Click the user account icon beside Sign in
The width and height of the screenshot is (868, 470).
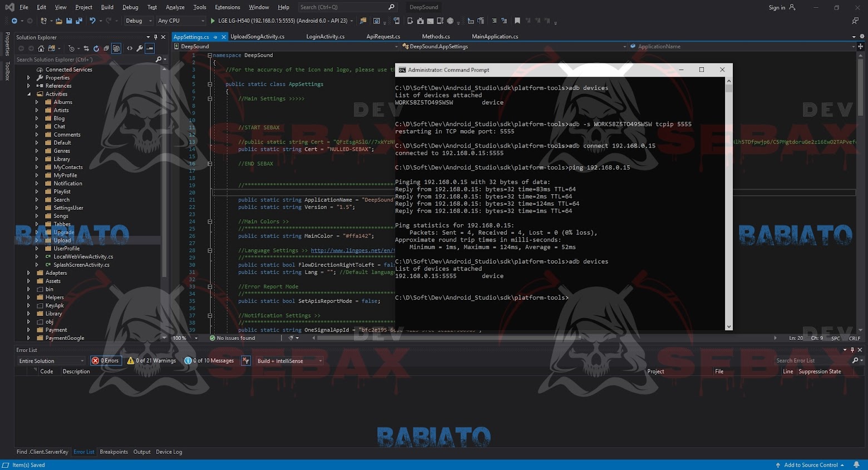pos(792,7)
